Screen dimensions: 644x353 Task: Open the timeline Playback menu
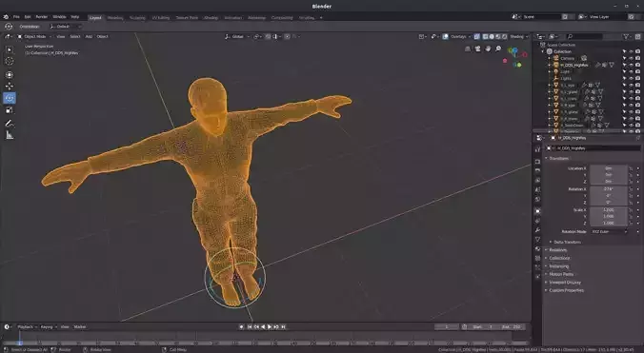click(x=27, y=326)
